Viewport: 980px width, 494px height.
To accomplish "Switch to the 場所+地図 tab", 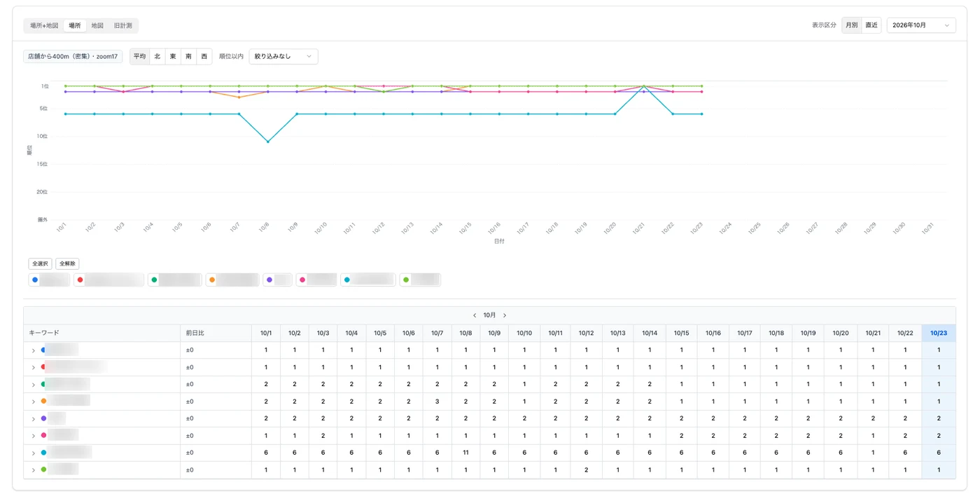I will coord(43,25).
